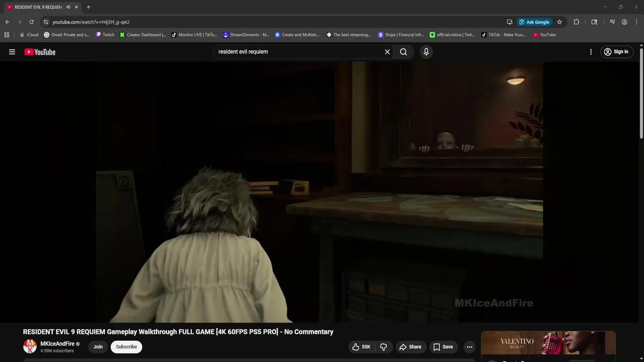
Task: Open media controls icon in toolbar
Action: [612, 22]
